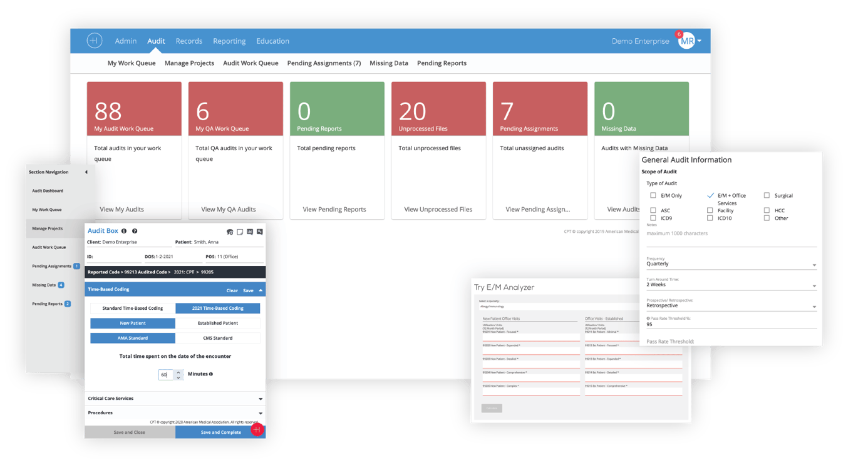Open the Pending Assignments (7) tab
Image resolution: width=868 pixels, height=465 pixels.
coord(324,63)
